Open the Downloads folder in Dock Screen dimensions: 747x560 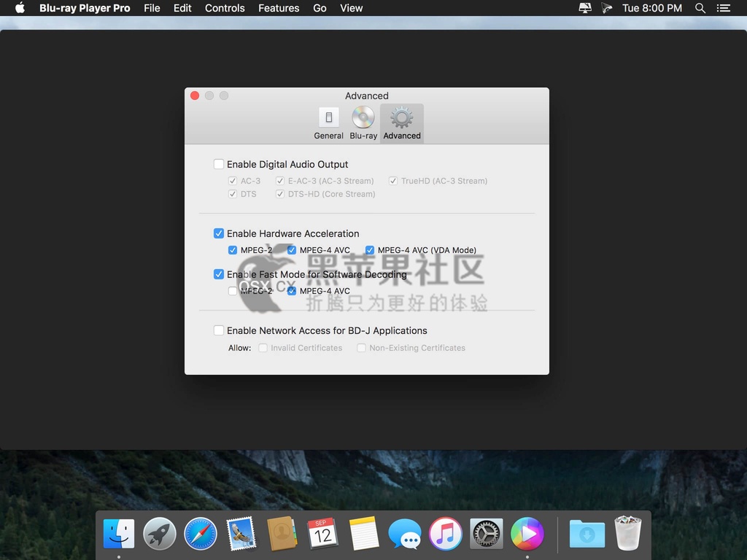(x=587, y=534)
